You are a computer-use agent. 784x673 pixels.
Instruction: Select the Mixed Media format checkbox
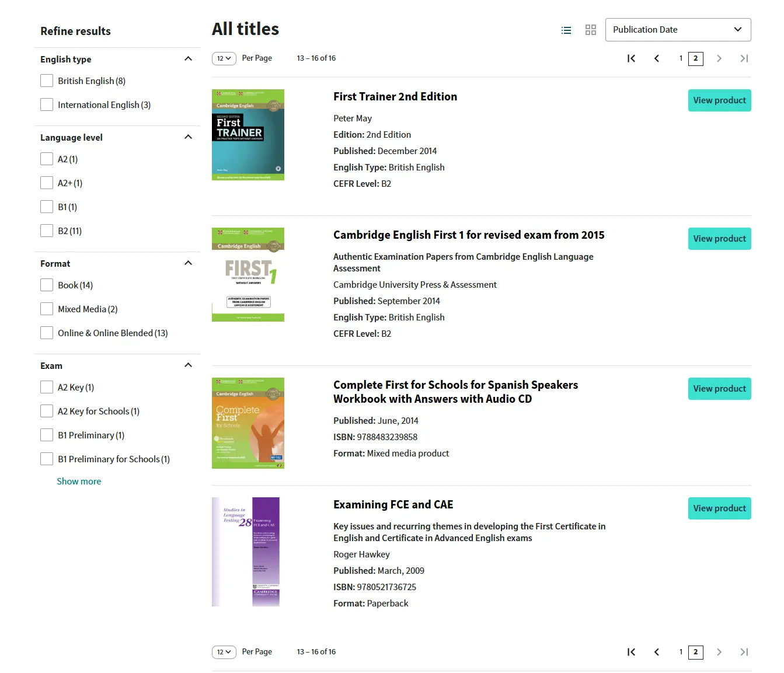click(x=47, y=309)
